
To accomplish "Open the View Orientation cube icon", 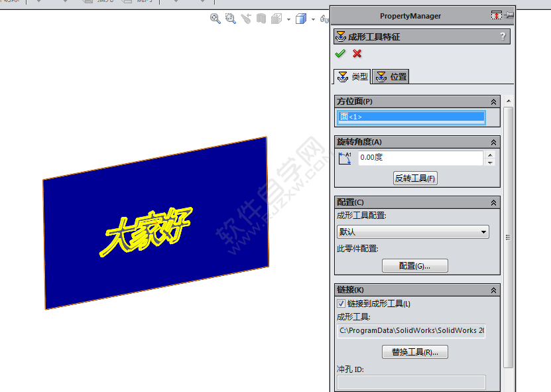I will click(x=276, y=19).
